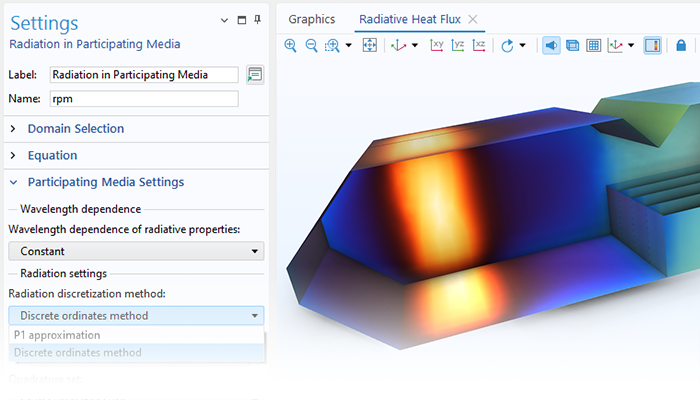Choose P1 approximation from the list

point(136,335)
